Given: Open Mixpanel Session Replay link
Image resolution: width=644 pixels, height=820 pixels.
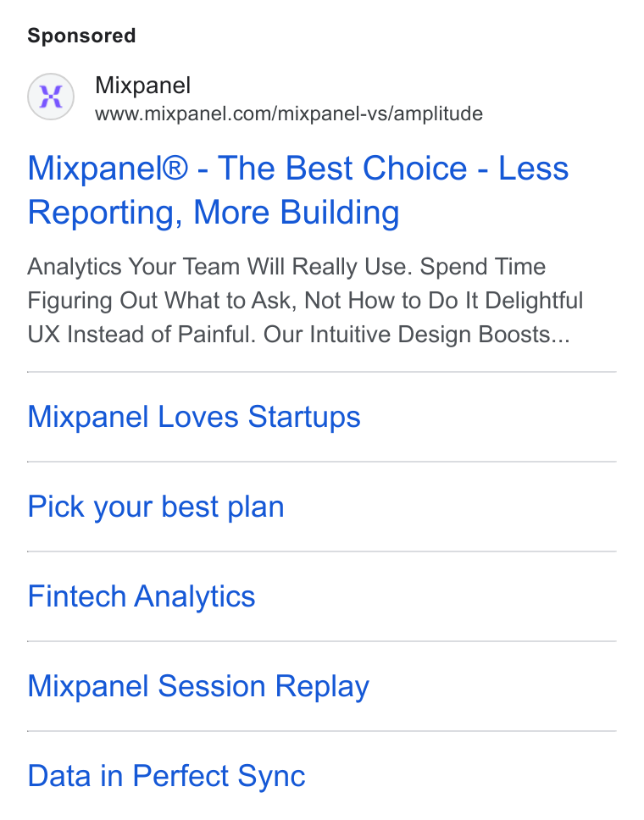Looking at the screenshot, I should [198, 686].
